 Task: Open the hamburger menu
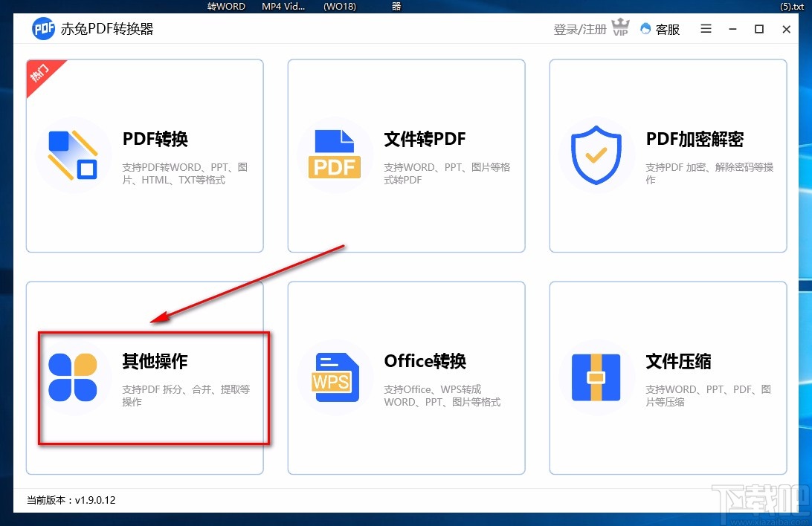(x=705, y=28)
